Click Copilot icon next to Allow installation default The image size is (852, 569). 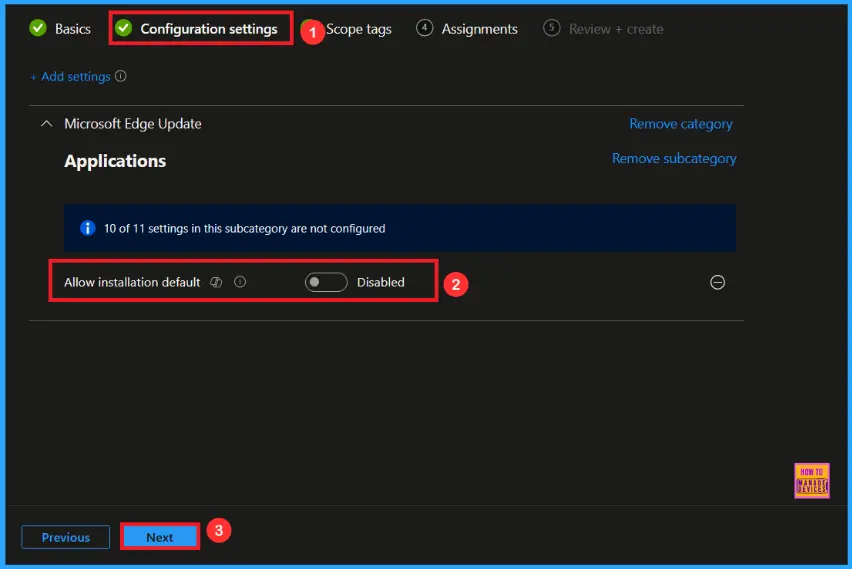click(216, 282)
